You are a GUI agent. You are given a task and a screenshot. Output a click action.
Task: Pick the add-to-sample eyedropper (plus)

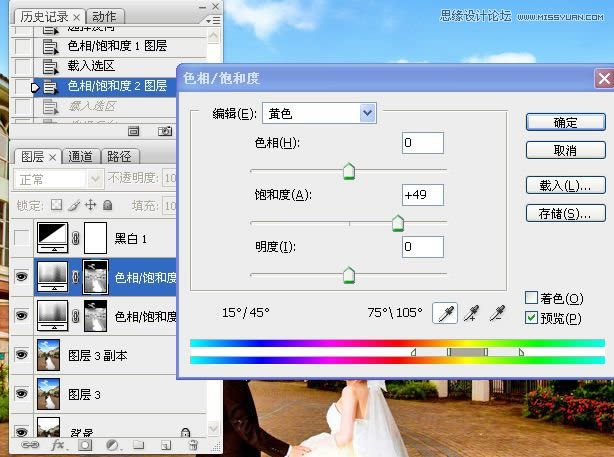(471, 314)
